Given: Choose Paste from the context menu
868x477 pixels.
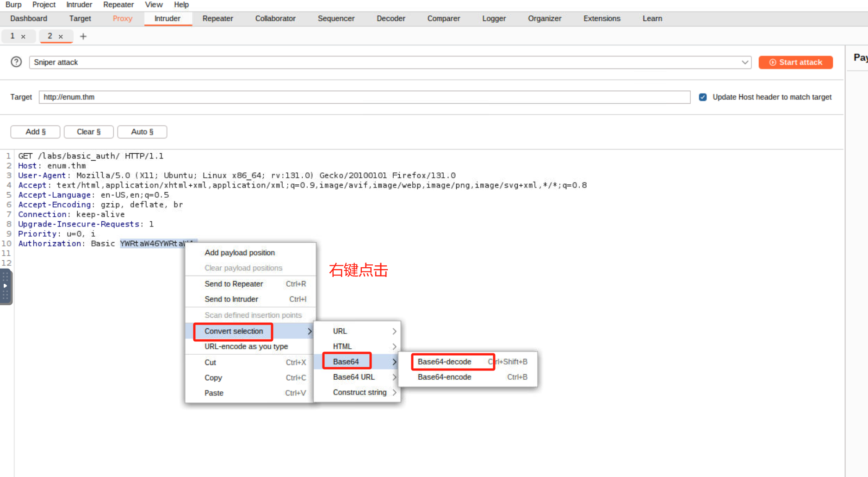Looking at the screenshot, I should tap(251, 393).
